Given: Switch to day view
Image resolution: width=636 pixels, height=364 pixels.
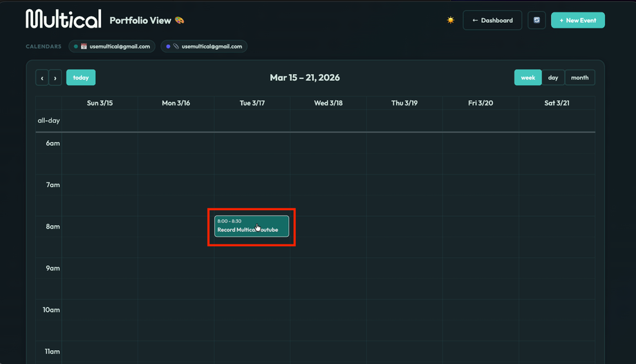Looking at the screenshot, I should [553, 77].
